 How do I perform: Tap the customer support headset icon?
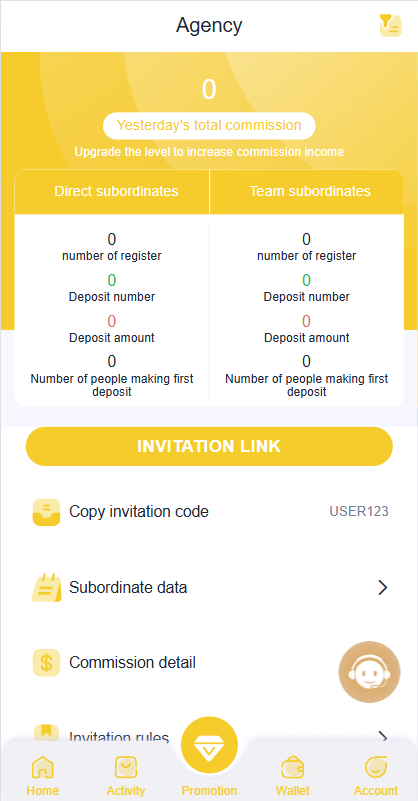pos(369,672)
